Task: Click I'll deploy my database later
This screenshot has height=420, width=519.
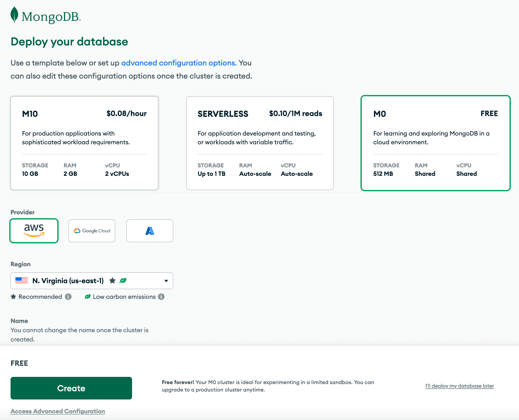Action: pos(459,386)
